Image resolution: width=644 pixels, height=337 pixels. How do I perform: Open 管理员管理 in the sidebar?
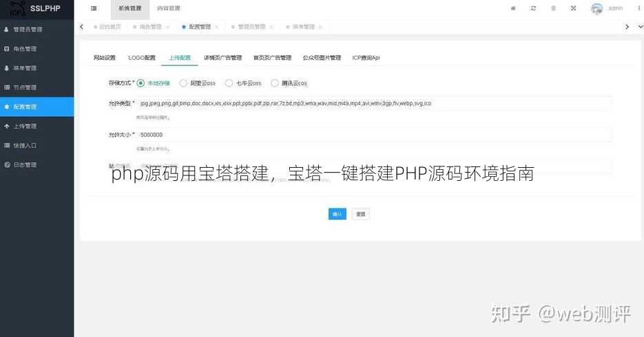(37, 30)
